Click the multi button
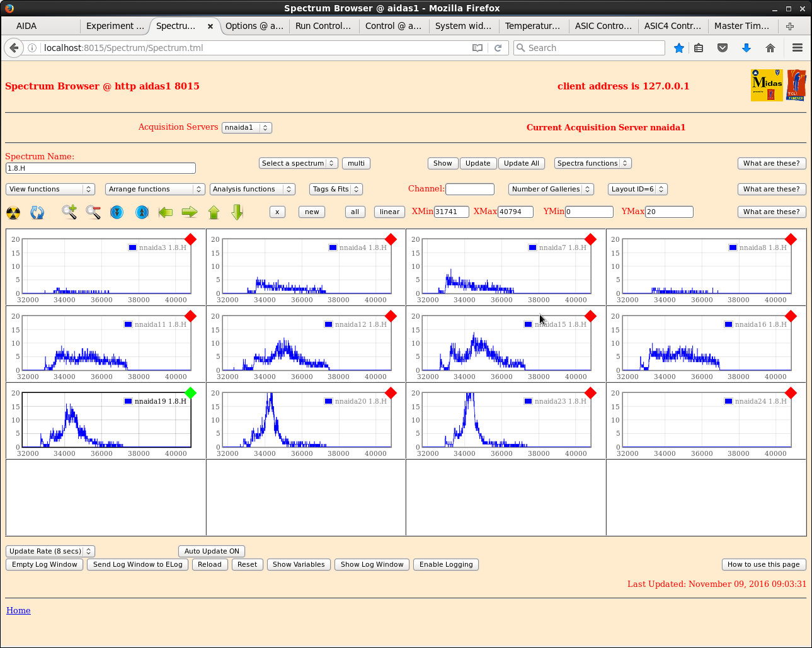812x648 pixels. 356,163
